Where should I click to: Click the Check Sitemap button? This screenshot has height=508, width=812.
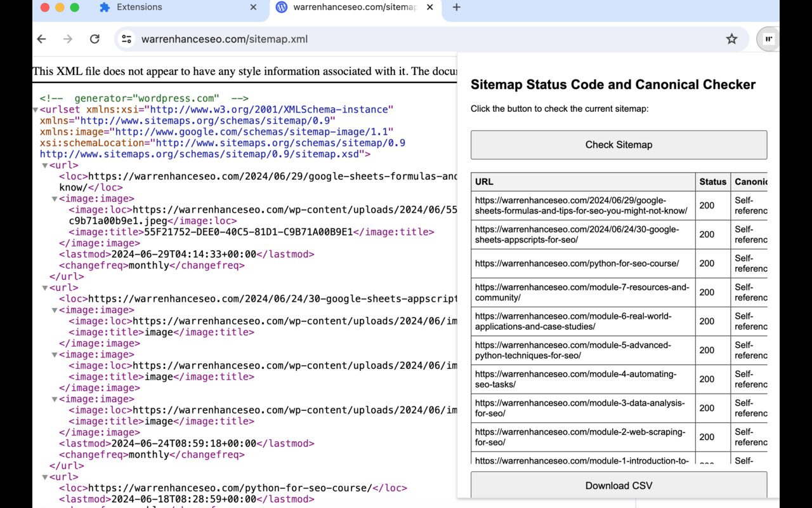click(x=619, y=145)
